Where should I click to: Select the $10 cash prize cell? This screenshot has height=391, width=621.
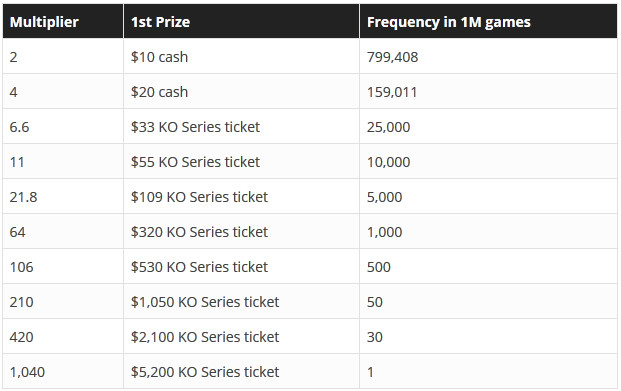coord(242,56)
